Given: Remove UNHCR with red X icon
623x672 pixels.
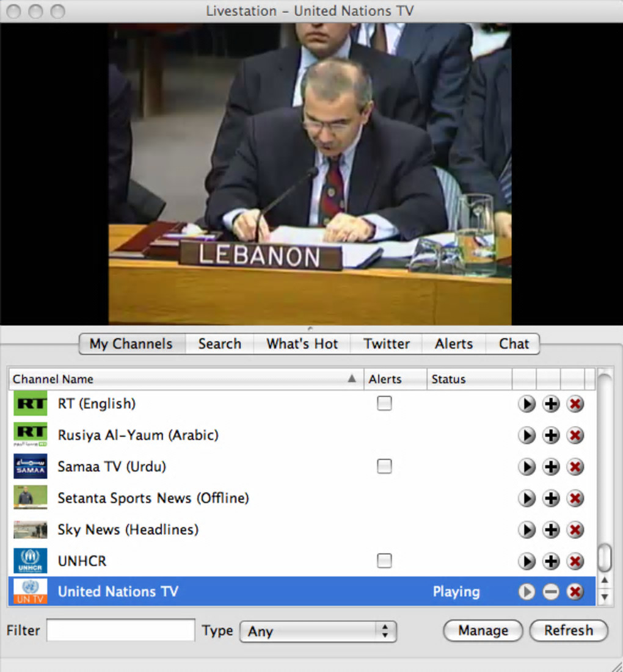Looking at the screenshot, I should point(575,561).
